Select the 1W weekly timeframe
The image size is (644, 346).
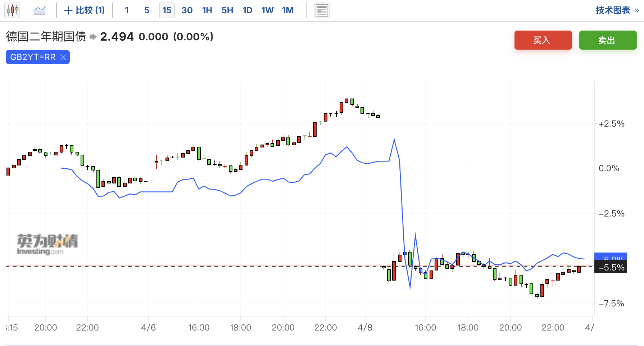[267, 10]
